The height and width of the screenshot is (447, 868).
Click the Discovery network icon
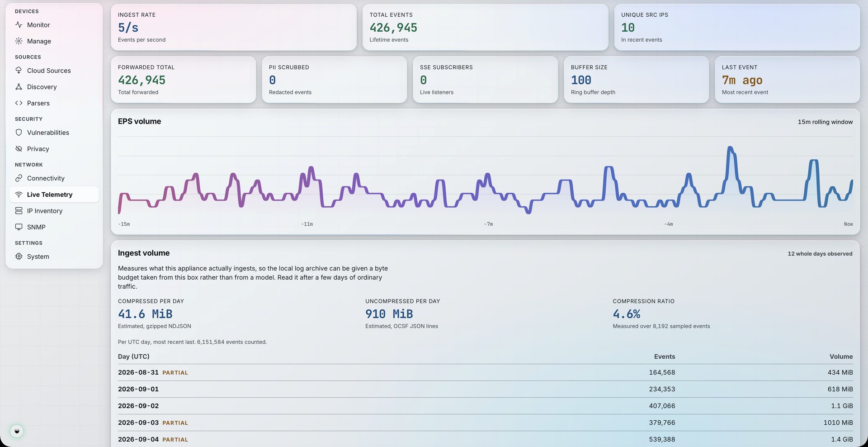point(19,87)
